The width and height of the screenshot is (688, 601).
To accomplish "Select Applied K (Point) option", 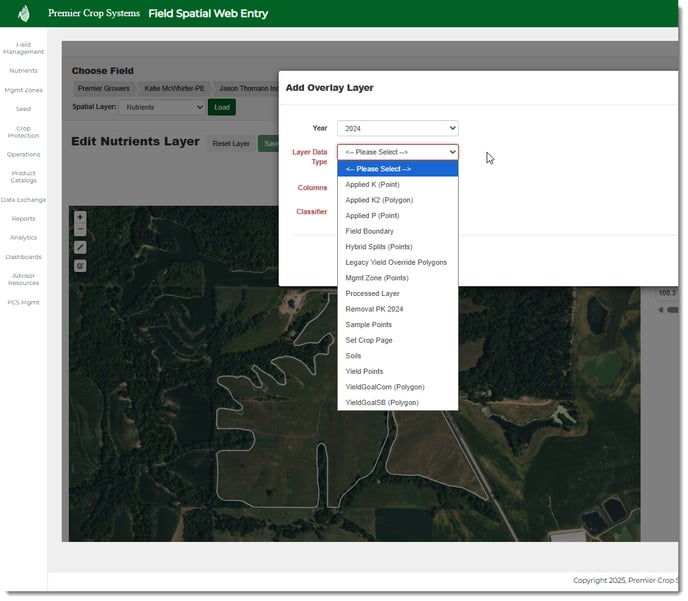I will (x=372, y=185).
